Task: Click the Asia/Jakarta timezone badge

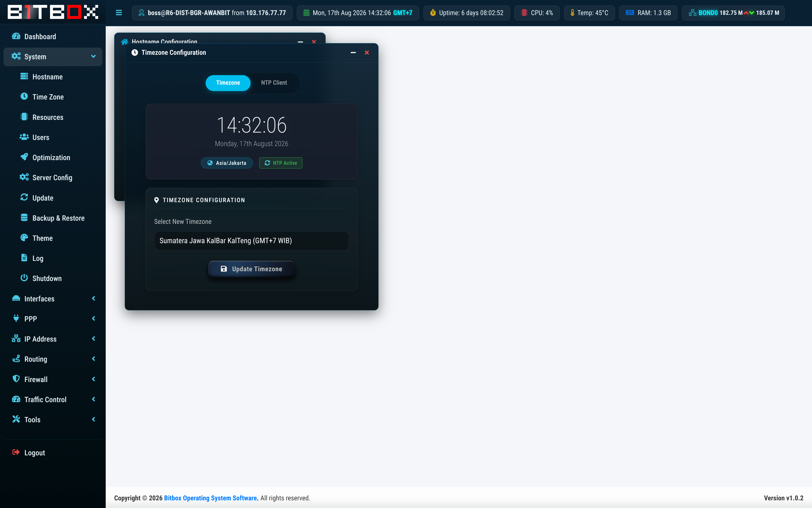Action: (227, 163)
